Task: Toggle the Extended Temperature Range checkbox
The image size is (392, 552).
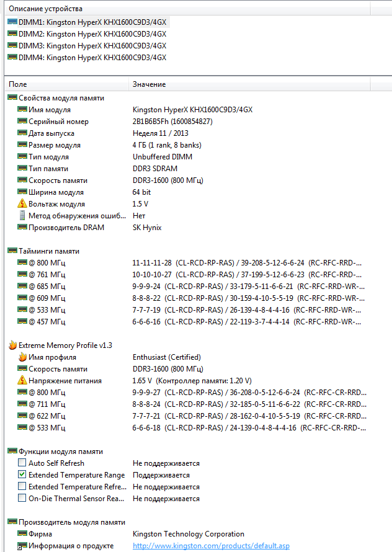Action: [x=22, y=474]
